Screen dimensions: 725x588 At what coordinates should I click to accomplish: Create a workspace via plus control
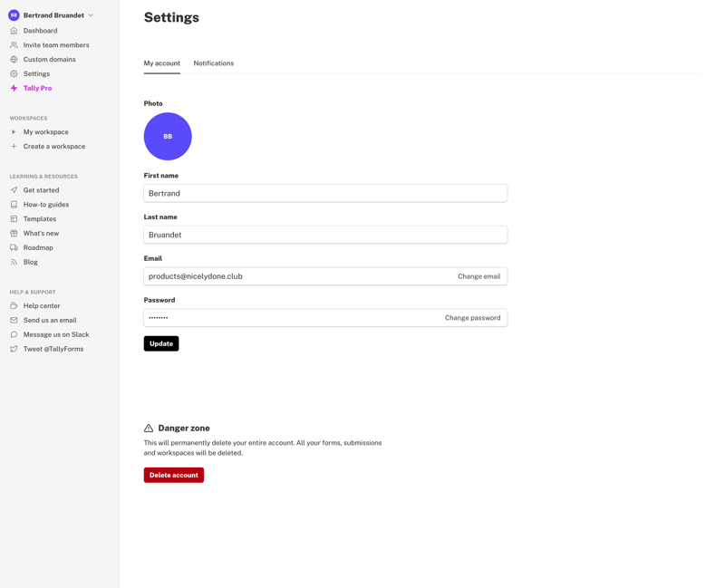point(14,146)
